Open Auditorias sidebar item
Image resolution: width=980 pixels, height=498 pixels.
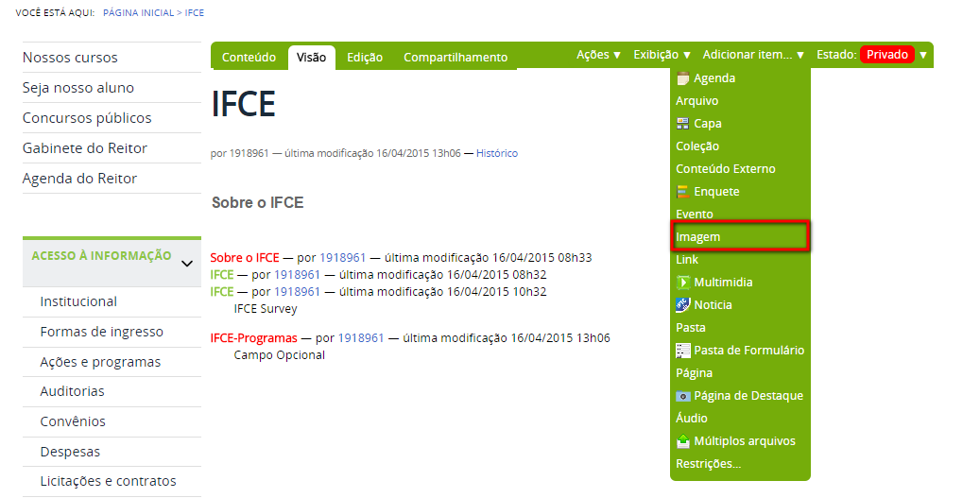[72, 392]
